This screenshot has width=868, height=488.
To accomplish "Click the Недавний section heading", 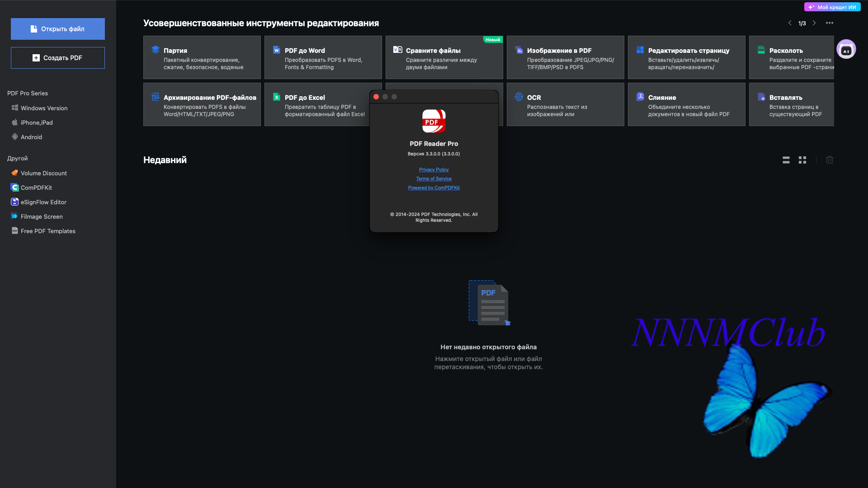I will 165,160.
